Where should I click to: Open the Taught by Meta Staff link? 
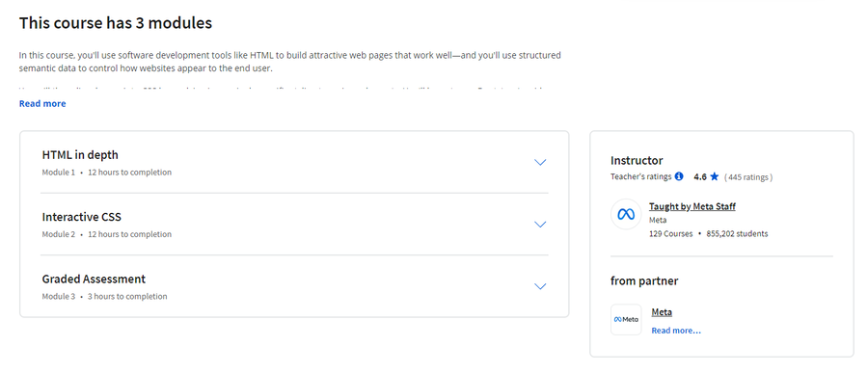tap(692, 206)
